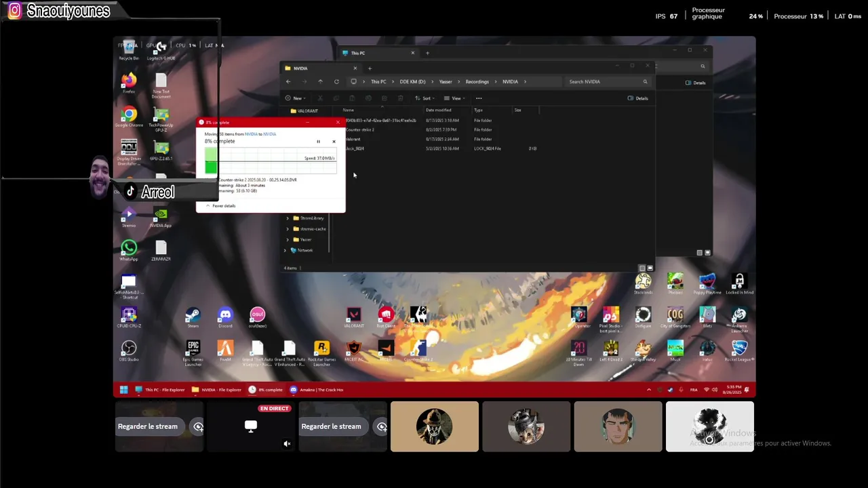Select the Epic Games Launcher icon

tap(193, 353)
